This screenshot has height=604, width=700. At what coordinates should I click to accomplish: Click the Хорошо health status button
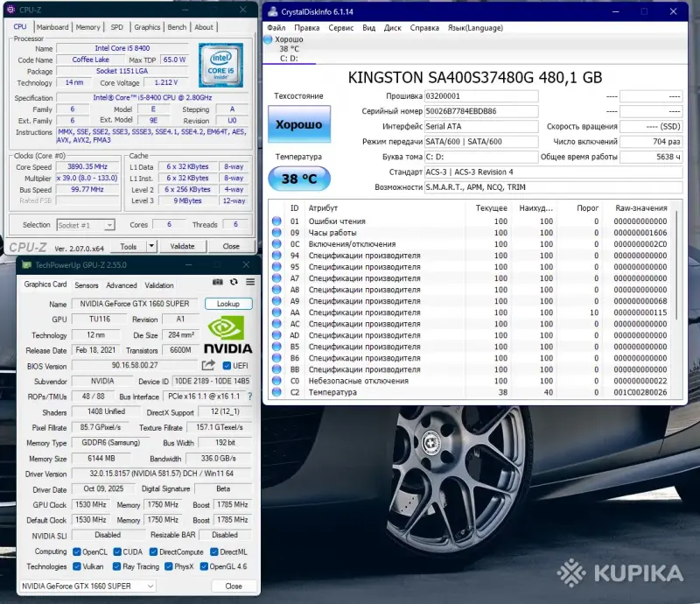(x=299, y=123)
